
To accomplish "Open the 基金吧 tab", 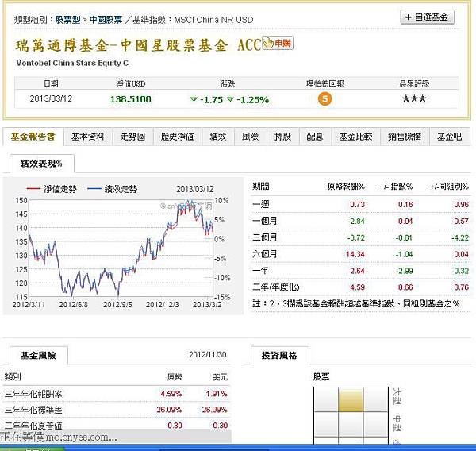I will pyautogui.click(x=450, y=137).
